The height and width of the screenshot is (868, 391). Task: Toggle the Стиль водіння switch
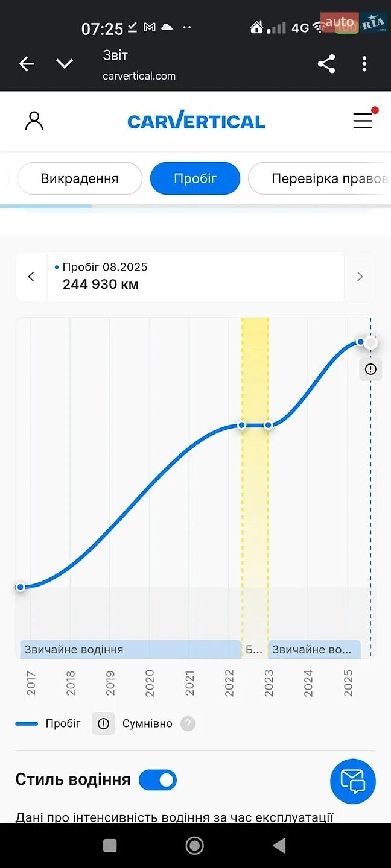(158, 780)
